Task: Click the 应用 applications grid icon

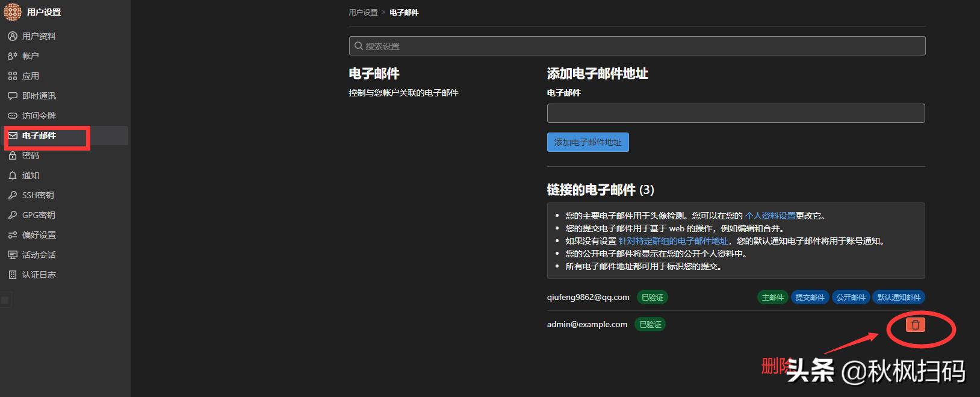Action: coord(12,76)
